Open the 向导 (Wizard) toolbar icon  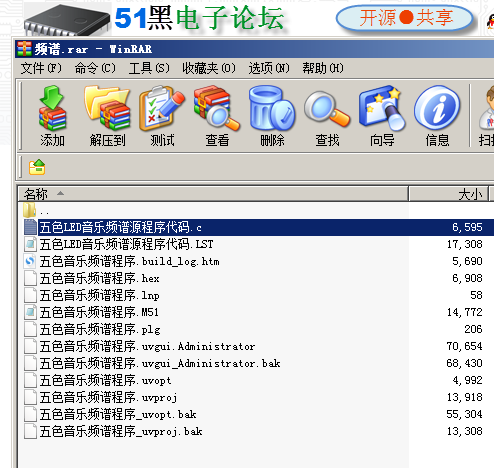[x=382, y=108]
